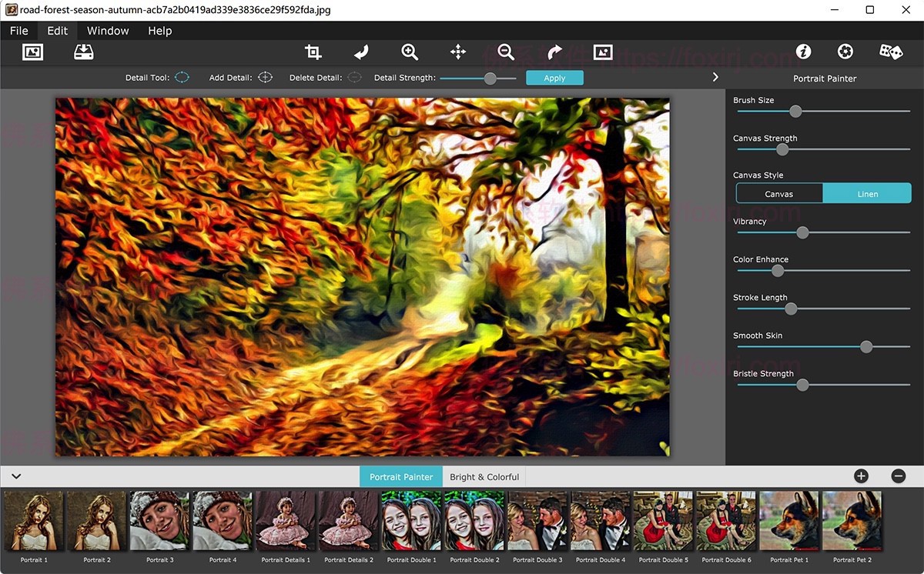Activate the Add Detail tool
Viewport: 924px width, 574px height.
(x=265, y=77)
